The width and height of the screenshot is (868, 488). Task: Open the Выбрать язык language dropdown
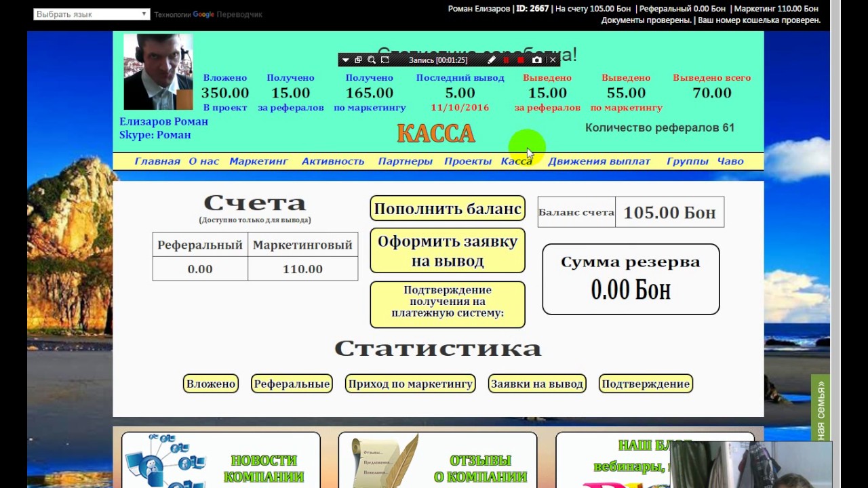click(x=92, y=14)
